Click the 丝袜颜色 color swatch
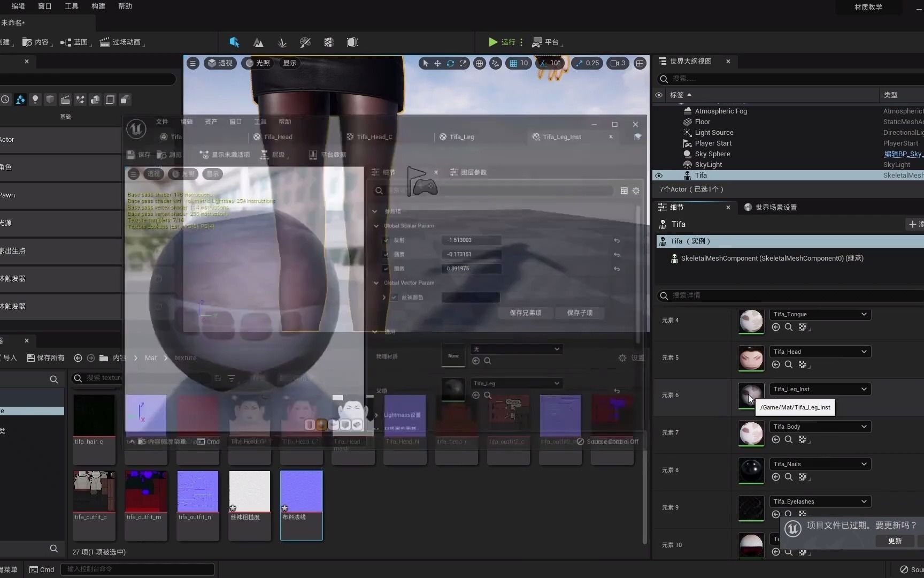Screen dimensions: 924x578 (x=471, y=297)
